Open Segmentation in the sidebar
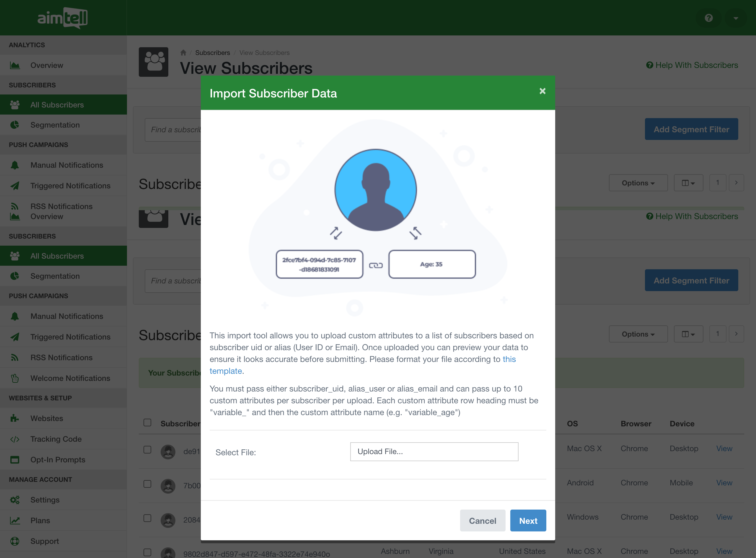This screenshot has width=756, height=558. [x=55, y=125]
